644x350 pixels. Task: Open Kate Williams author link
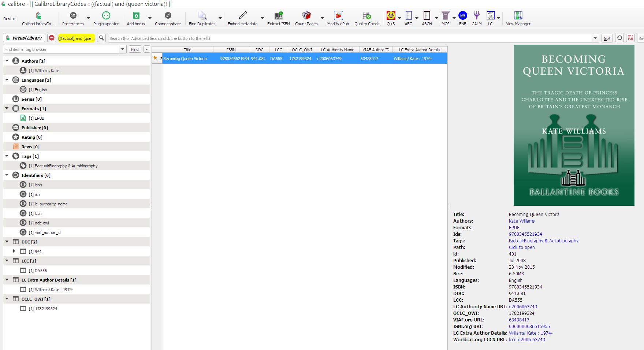(522, 221)
